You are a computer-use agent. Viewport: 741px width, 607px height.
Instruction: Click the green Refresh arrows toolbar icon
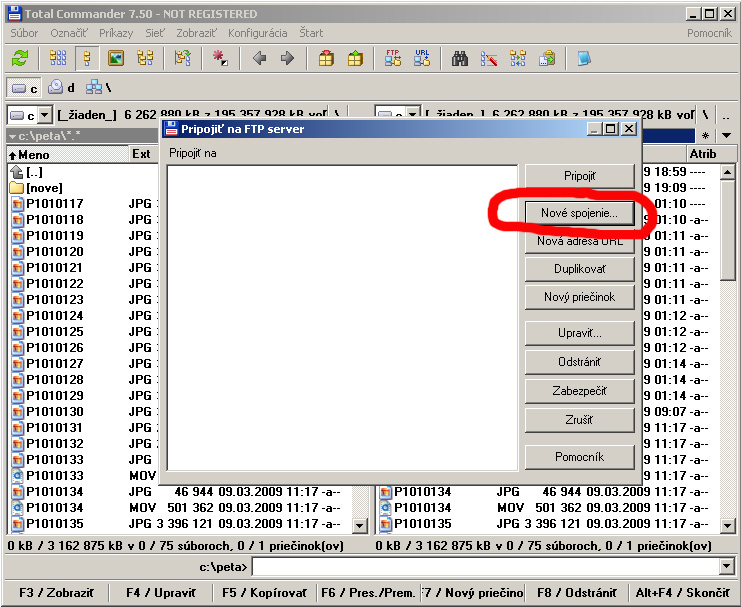click(x=20, y=59)
